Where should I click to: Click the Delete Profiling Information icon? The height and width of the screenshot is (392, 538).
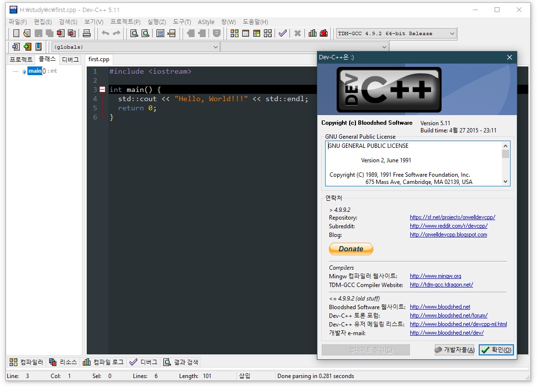[324, 33]
